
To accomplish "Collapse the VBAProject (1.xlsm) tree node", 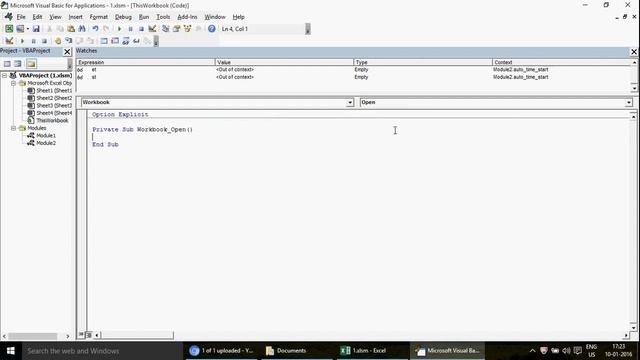I will (4, 76).
